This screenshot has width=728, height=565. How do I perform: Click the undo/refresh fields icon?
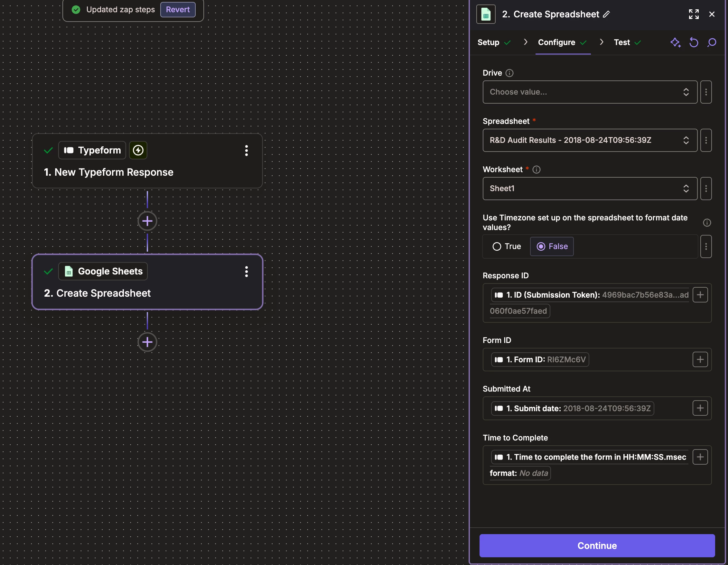(694, 42)
